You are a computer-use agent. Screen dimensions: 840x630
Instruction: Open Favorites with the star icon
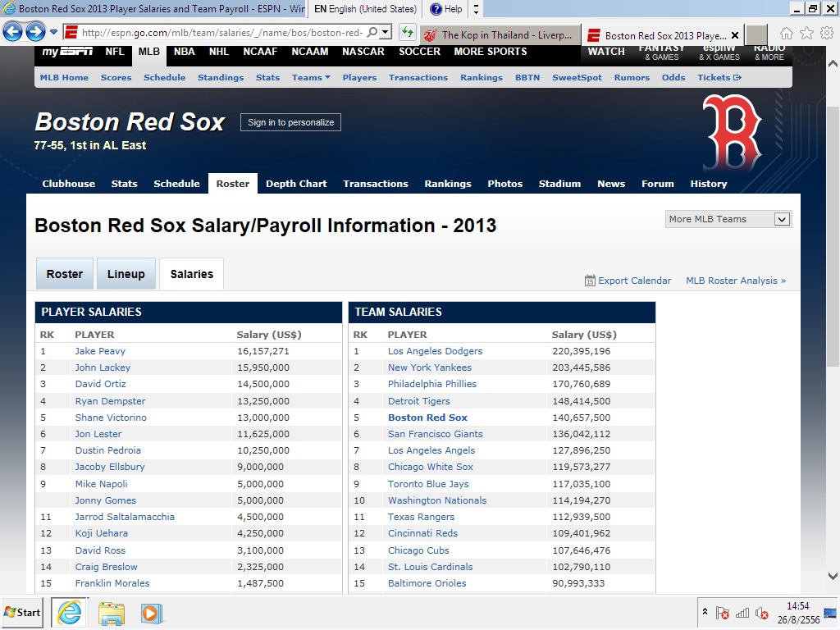(807, 33)
